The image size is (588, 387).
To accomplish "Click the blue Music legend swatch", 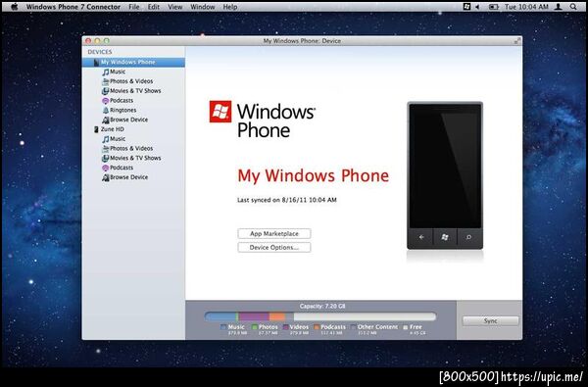I will click(223, 327).
